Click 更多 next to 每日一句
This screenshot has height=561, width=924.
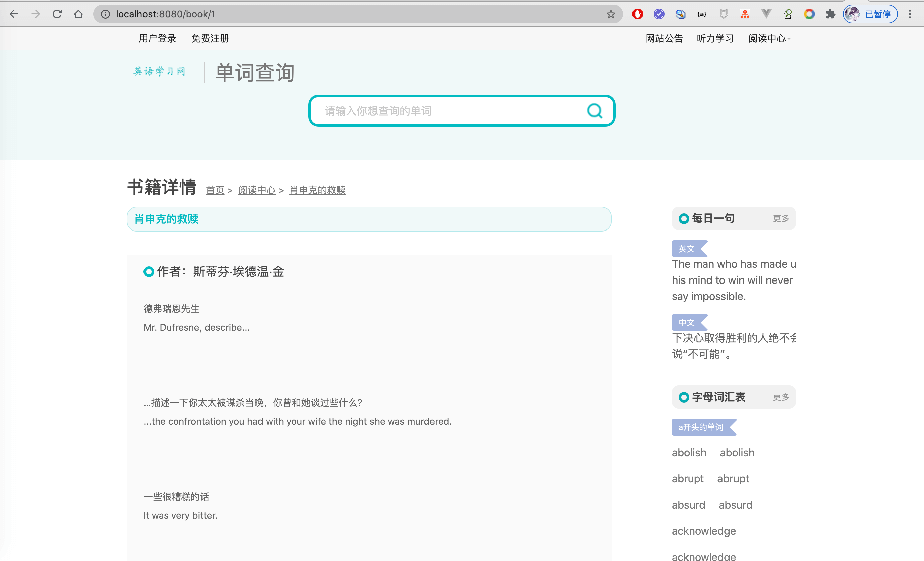pyautogui.click(x=781, y=218)
